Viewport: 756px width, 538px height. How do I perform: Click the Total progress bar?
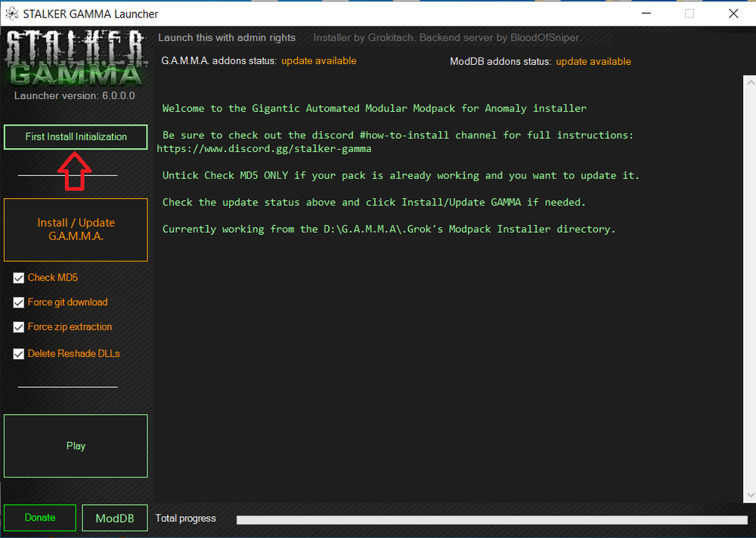coord(491,520)
